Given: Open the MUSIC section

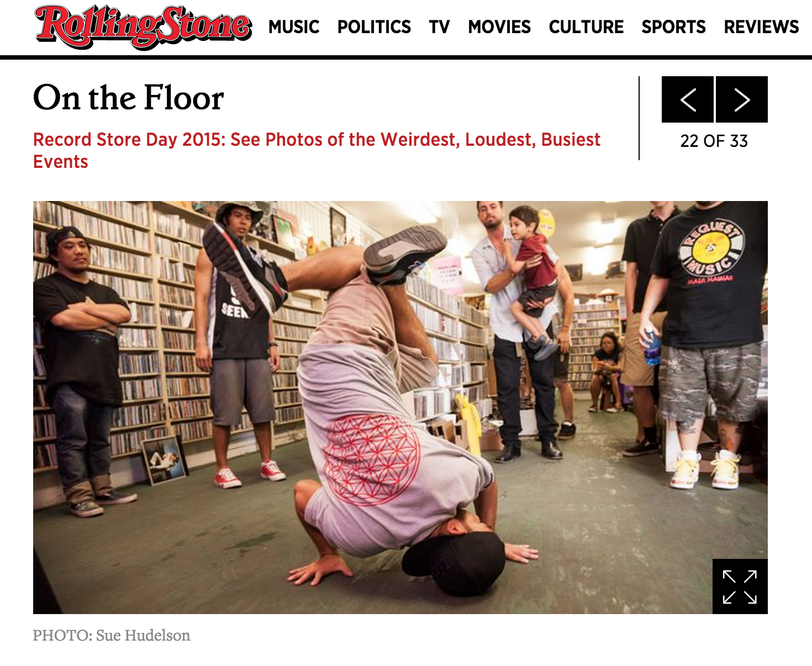Looking at the screenshot, I should pos(294,27).
